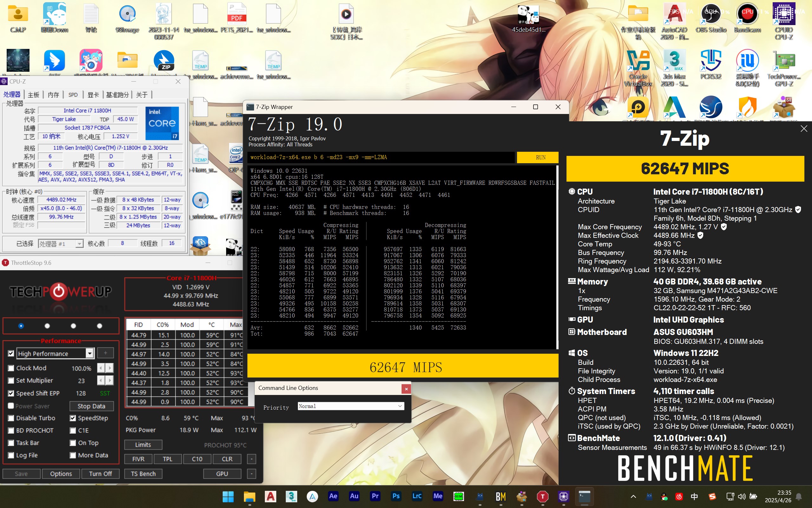Click the Stop Data button
This screenshot has width=812, height=508.
[91, 406]
